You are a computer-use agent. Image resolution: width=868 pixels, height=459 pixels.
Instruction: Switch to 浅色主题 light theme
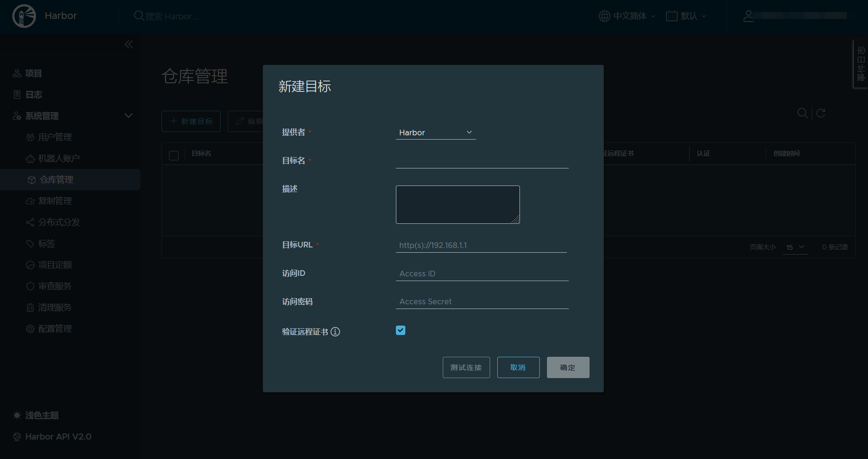[x=42, y=415]
